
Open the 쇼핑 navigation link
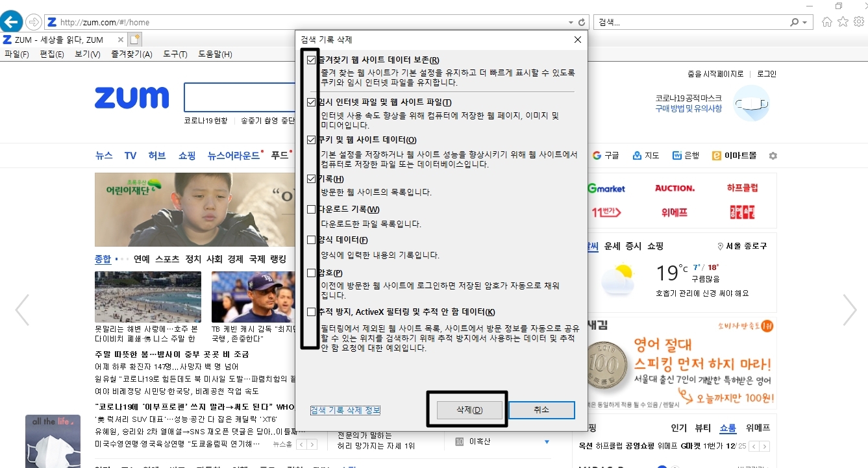tap(187, 156)
